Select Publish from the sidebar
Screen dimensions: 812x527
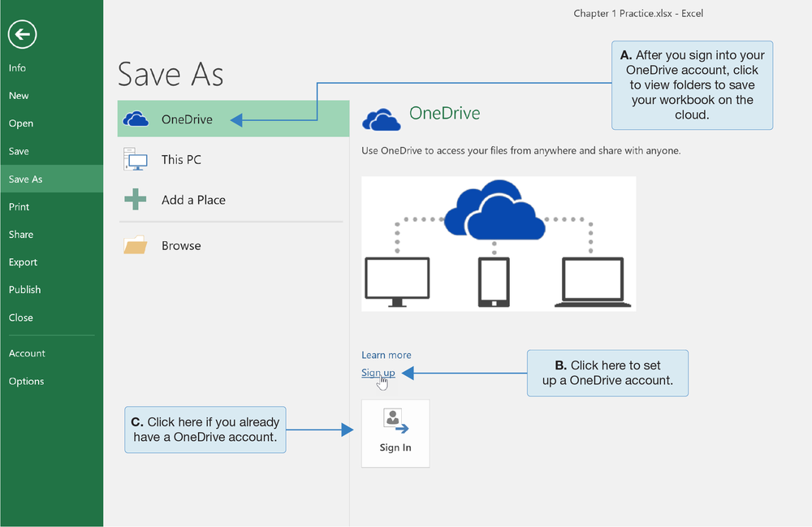click(24, 290)
